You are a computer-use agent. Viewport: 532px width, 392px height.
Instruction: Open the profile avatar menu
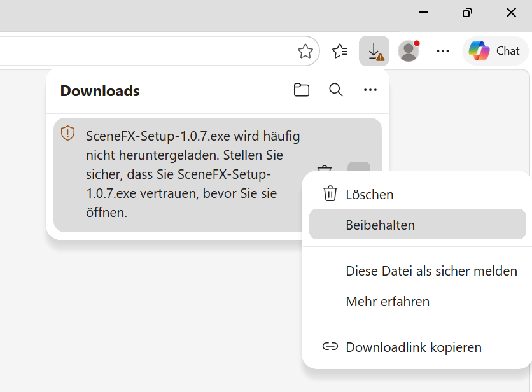[409, 51]
